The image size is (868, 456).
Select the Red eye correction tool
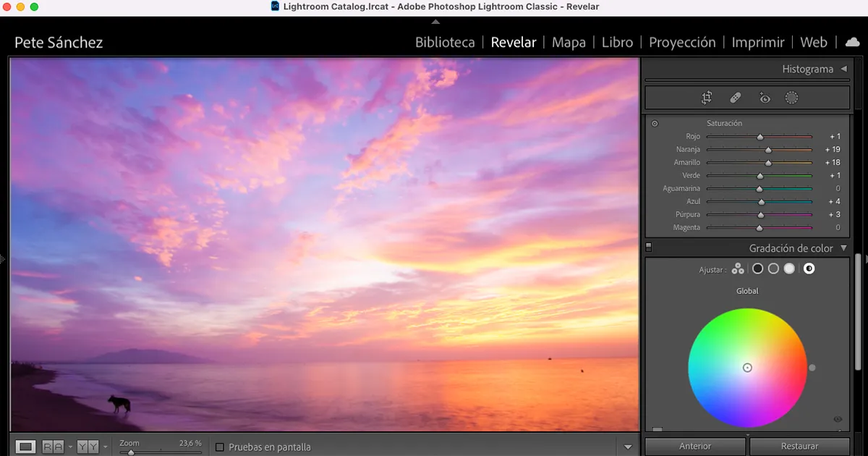click(x=764, y=98)
